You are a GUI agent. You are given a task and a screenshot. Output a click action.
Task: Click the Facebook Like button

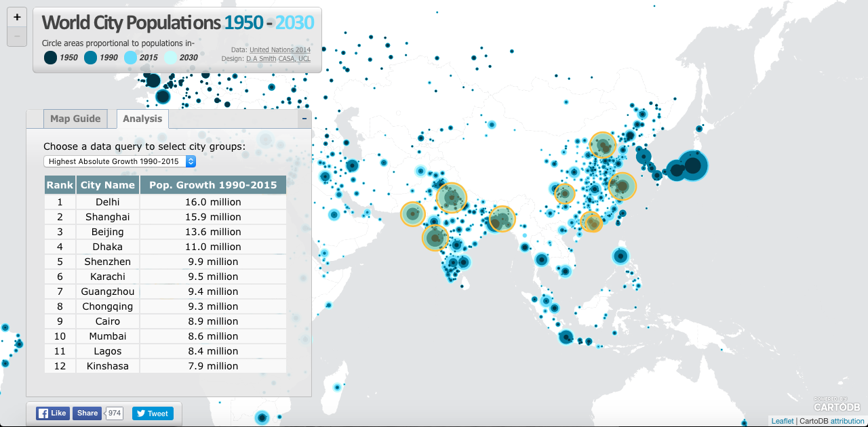tap(52, 413)
